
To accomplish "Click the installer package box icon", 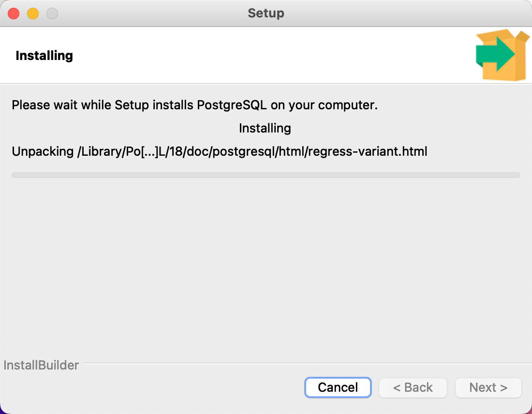I will click(x=503, y=55).
